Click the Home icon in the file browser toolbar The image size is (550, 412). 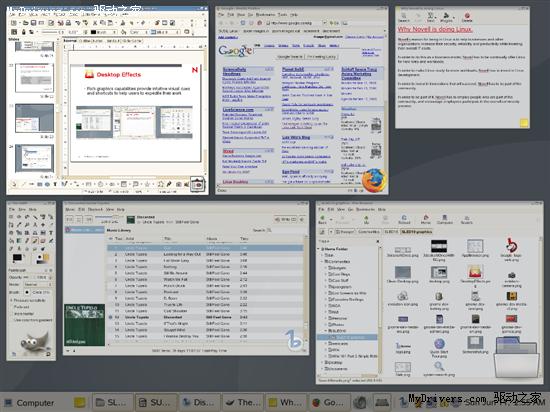[425, 220]
